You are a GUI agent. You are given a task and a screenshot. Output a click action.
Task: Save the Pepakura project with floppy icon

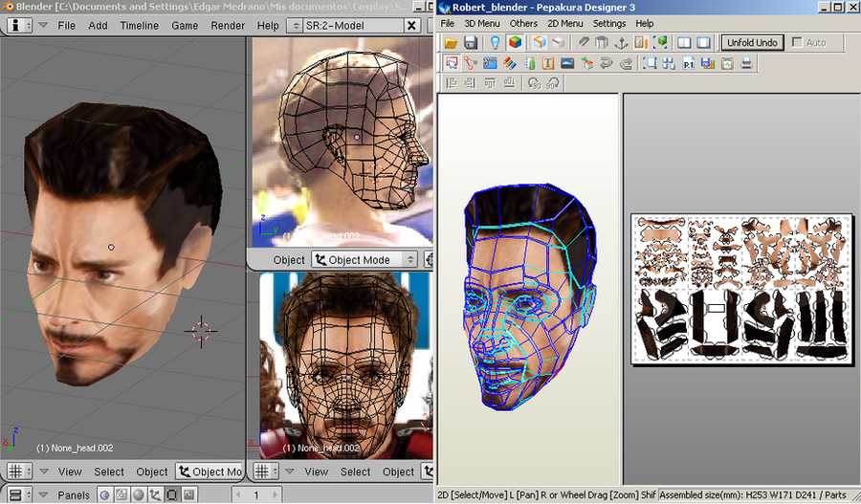(x=471, y=43)
